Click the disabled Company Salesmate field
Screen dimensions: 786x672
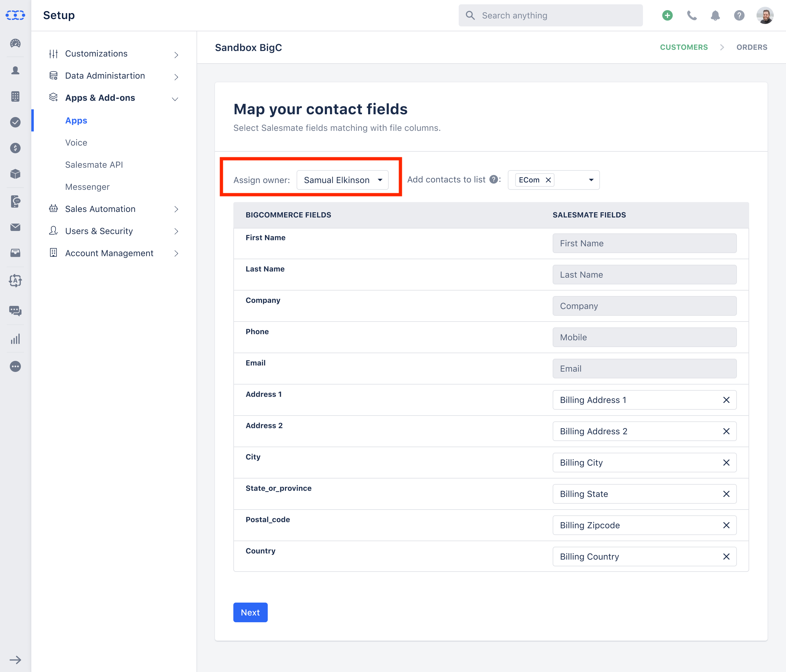(x=644, y=306)
